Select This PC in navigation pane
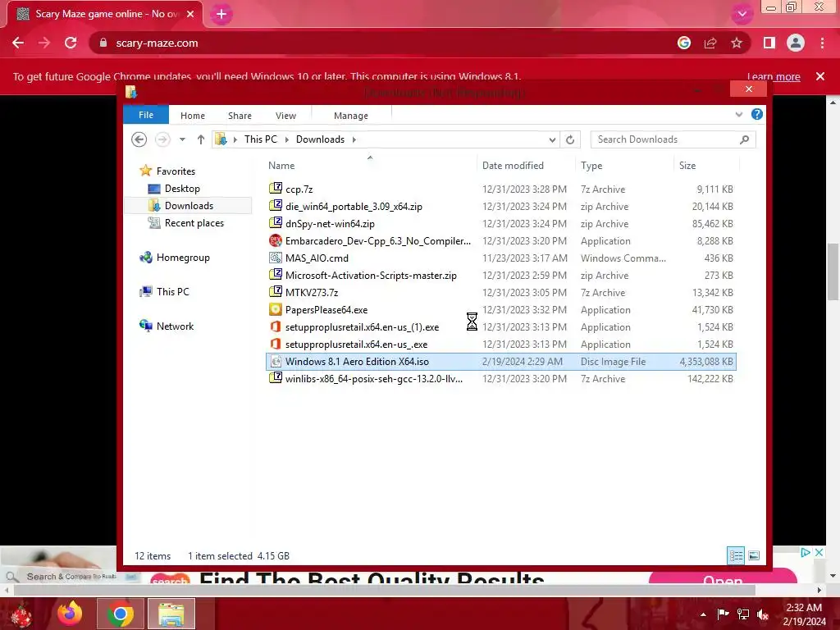The image size is (840, 630). [172, 292]
